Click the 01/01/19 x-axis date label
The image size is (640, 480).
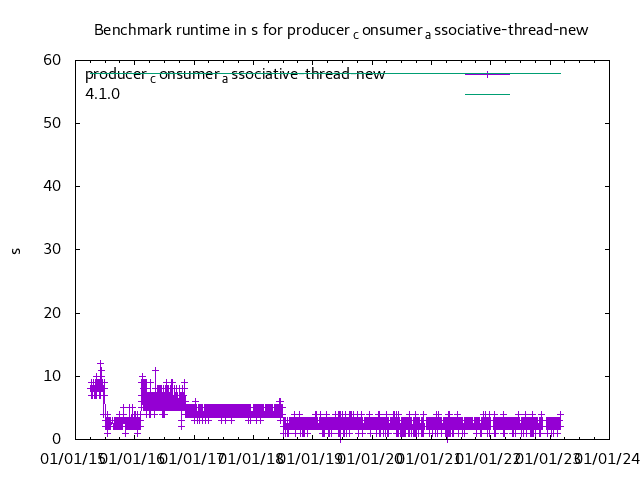(x=310, y=458)
